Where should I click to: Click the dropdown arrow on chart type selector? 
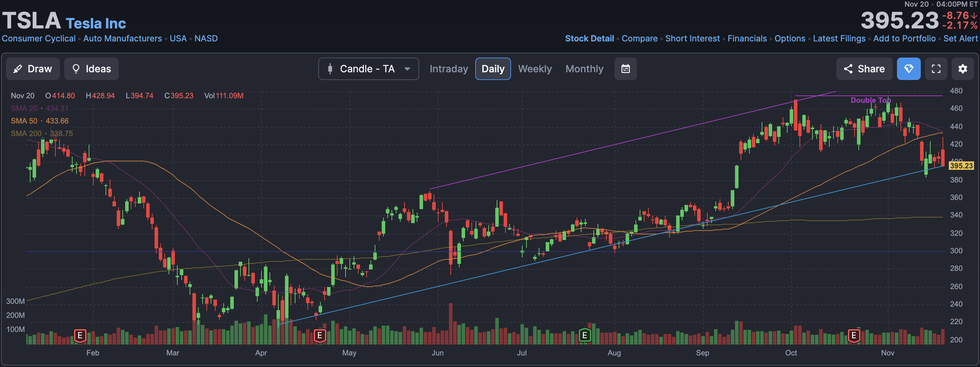point(407,69)
